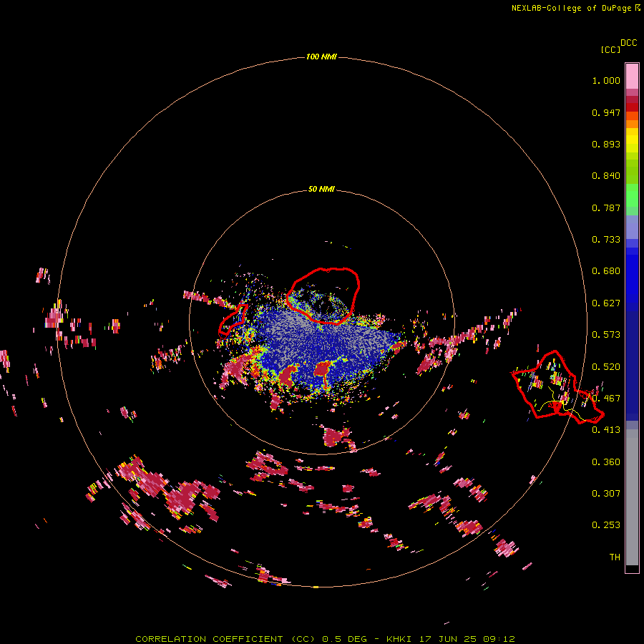Click the 0.680 legend value
Screen dimensions: 644x644
pos(606,271)
